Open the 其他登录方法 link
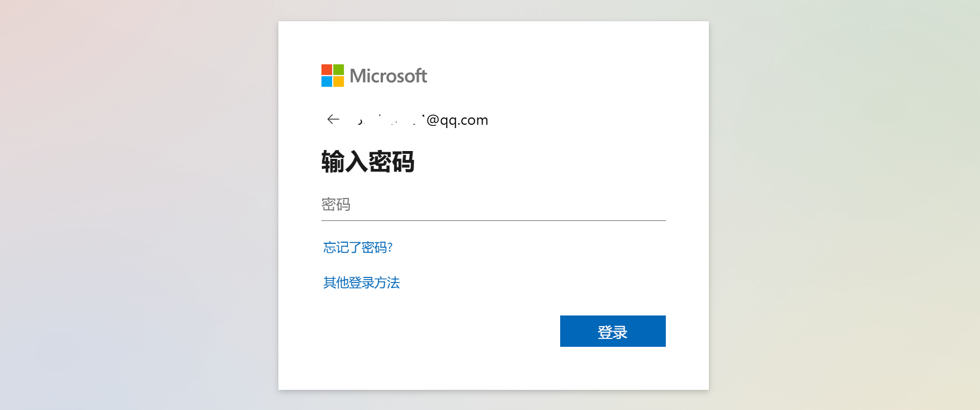 pos(361,282)
